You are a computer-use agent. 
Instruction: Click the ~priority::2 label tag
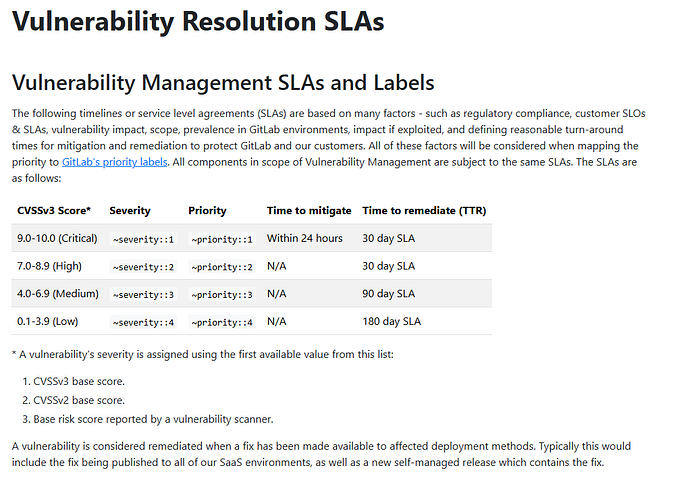[x=222, y=267]
